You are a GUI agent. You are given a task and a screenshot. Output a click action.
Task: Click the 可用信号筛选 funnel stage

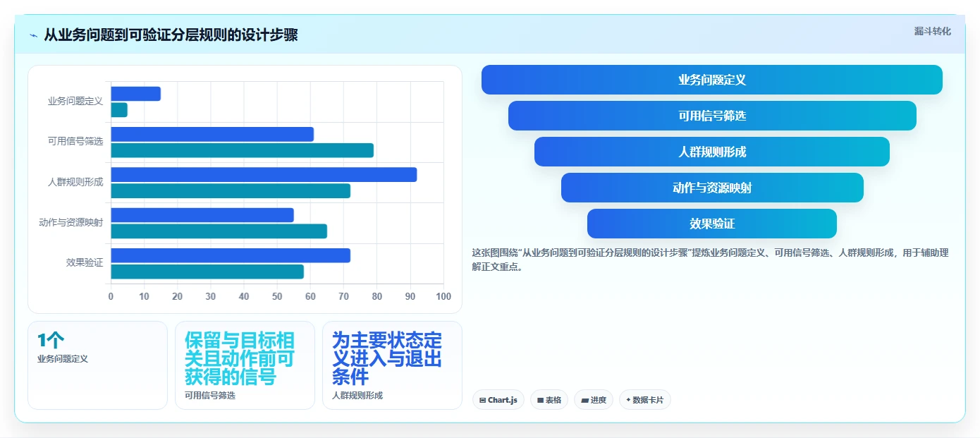coord(712,116)
